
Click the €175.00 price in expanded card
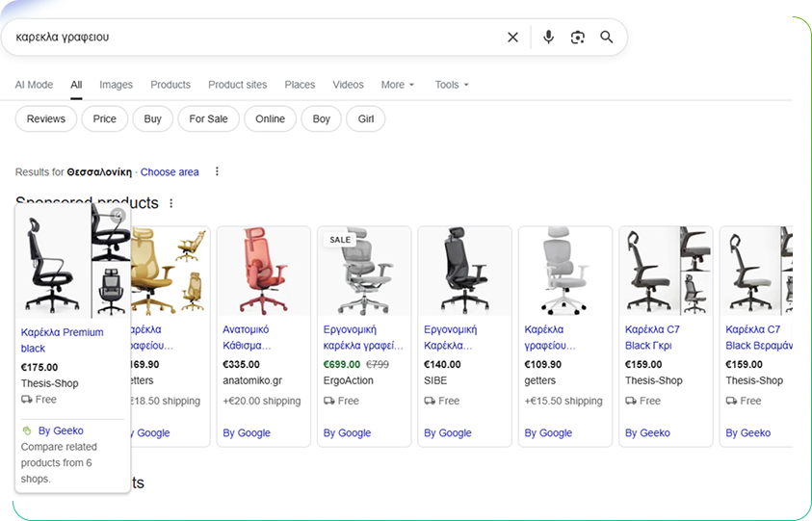[39, 367]
